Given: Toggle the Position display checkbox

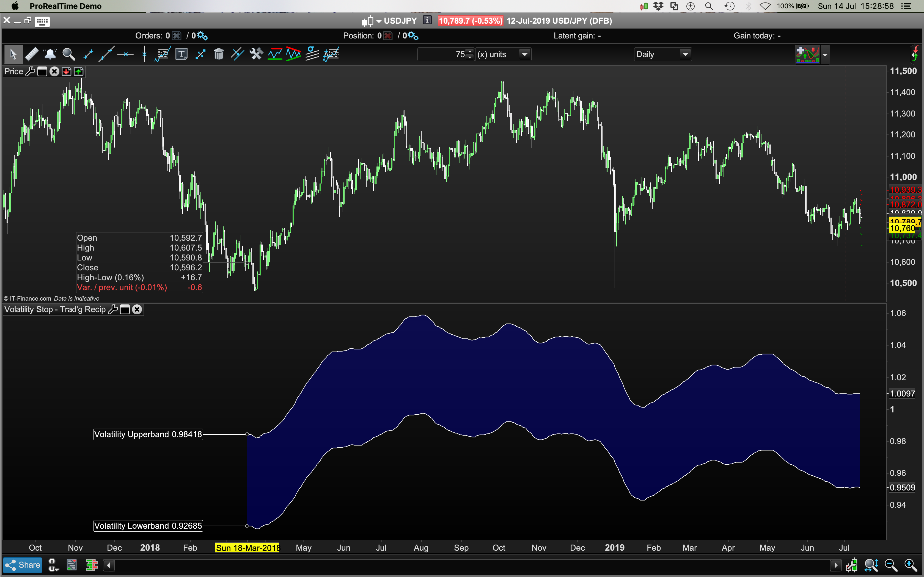Looking at the screenshot, I should (388, 36).
